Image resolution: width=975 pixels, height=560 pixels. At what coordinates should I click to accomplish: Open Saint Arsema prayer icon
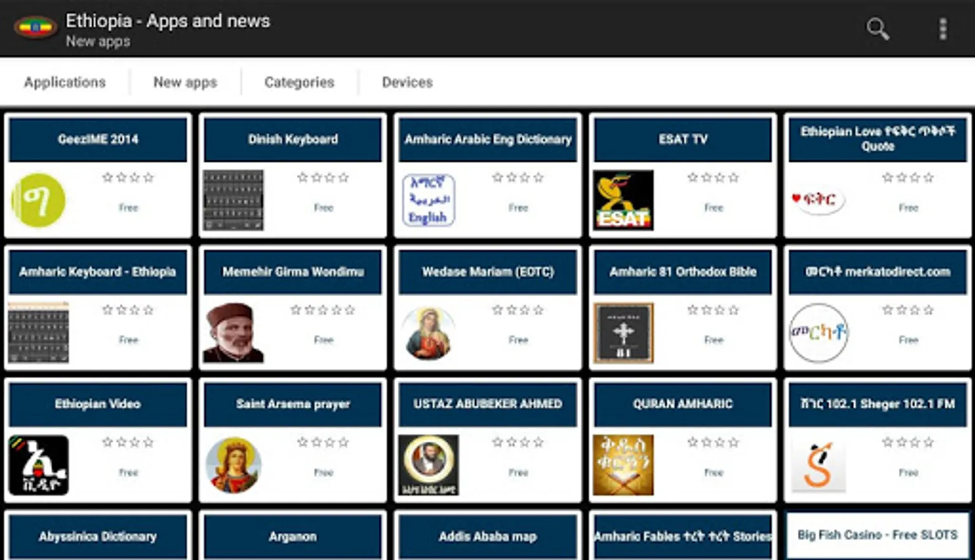[x=233, y=465]
